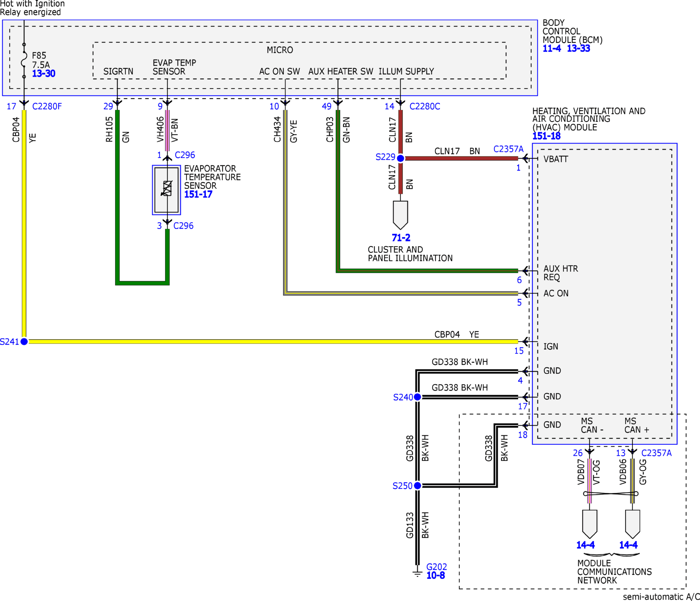Click the VH406 VT-BN wire label
The width and height of the screenshot is (700, 601).
[167, 129]
